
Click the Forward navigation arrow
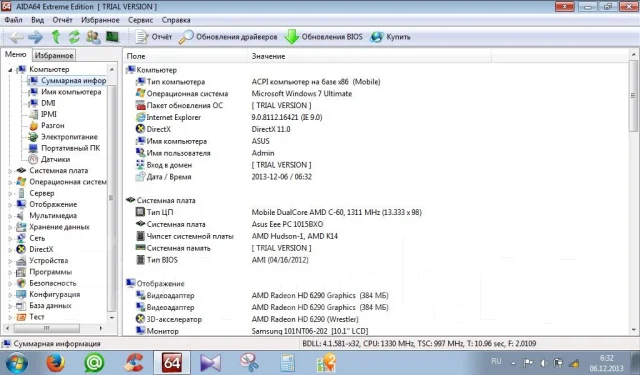click(36, 37)
